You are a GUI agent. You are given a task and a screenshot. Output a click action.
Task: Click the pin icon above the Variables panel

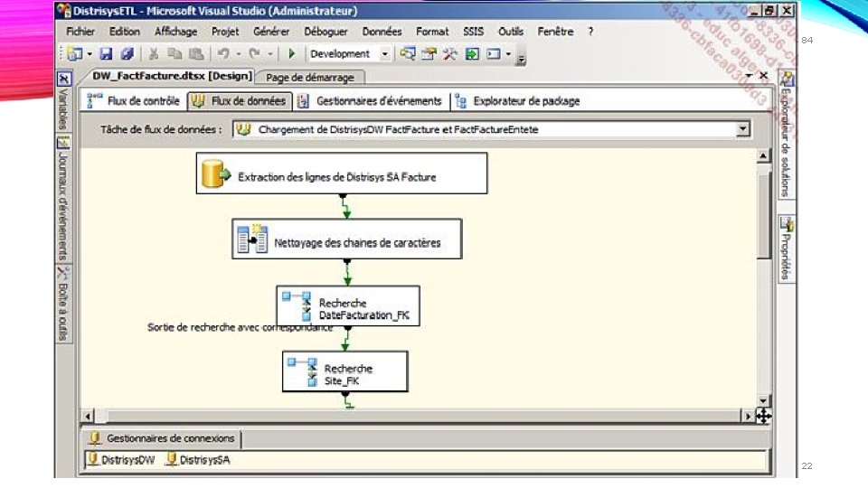pyautogui.click(x=64, y=80)
